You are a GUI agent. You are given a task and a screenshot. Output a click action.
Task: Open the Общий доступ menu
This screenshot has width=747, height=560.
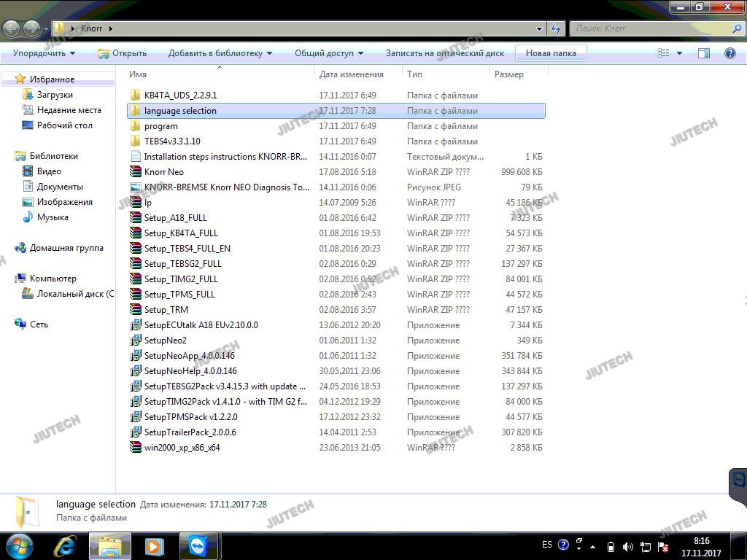coord(329,53)
